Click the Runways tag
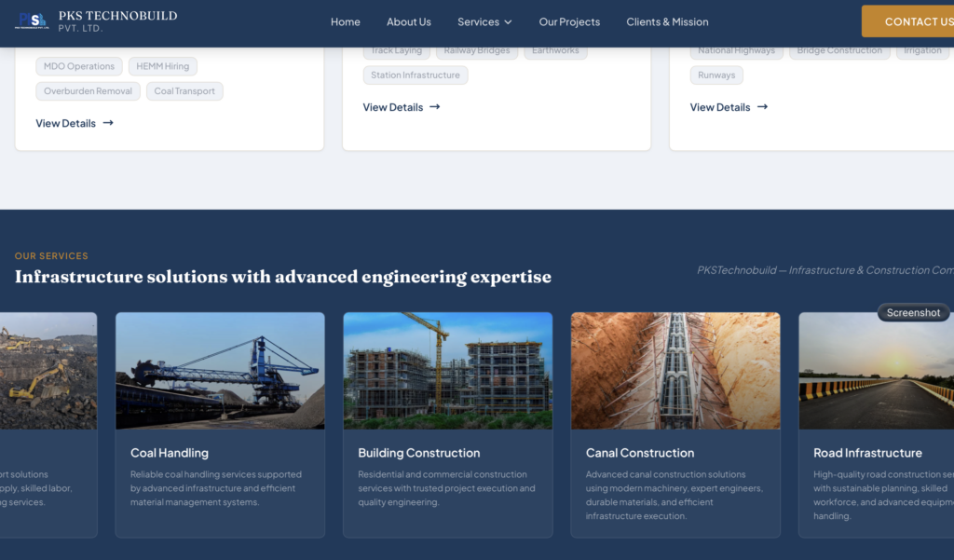Viewport: 954px width, 560px height. 716,75
